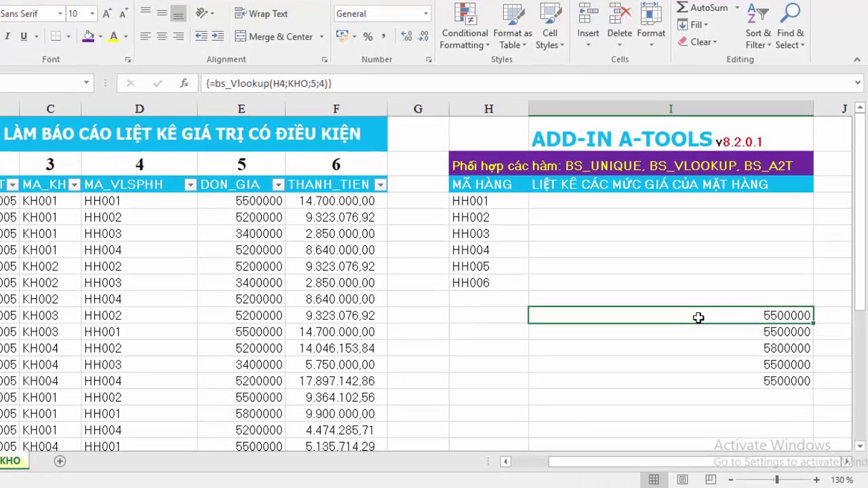Align text right

tap(178, 37)
